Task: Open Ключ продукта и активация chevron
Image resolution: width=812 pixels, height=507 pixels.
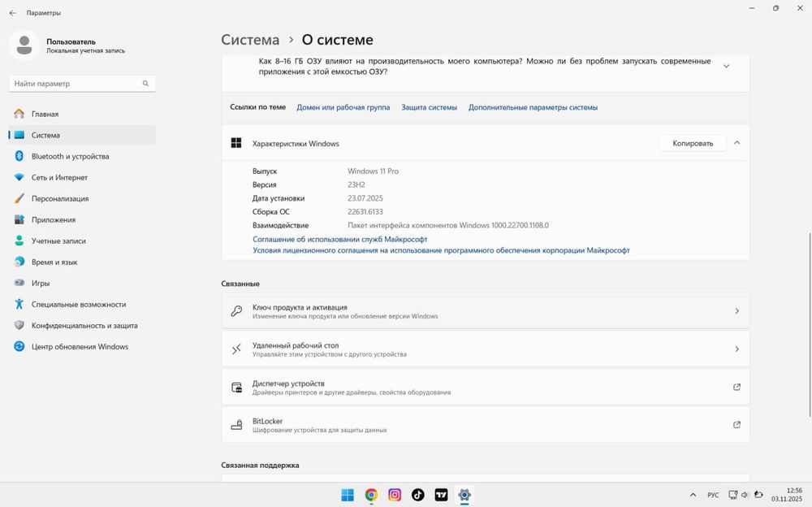Action: point(737,311)
